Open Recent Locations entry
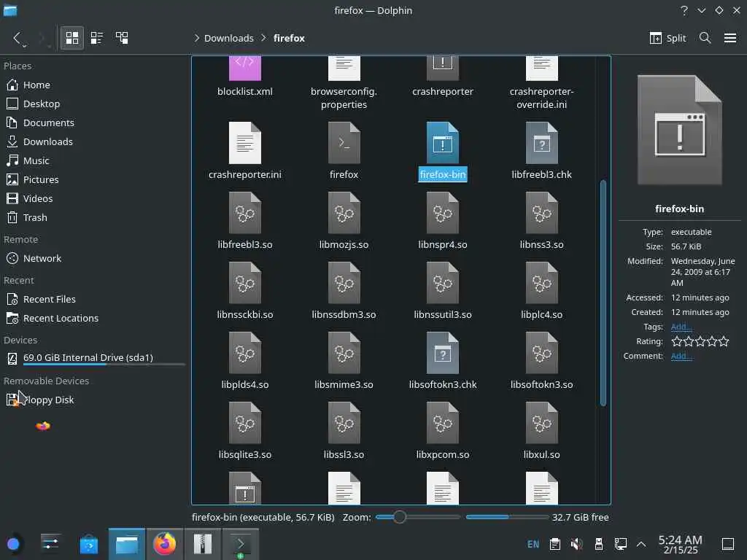Image resolution: width=747 pixels, height=560 pixels. point(94,319)
